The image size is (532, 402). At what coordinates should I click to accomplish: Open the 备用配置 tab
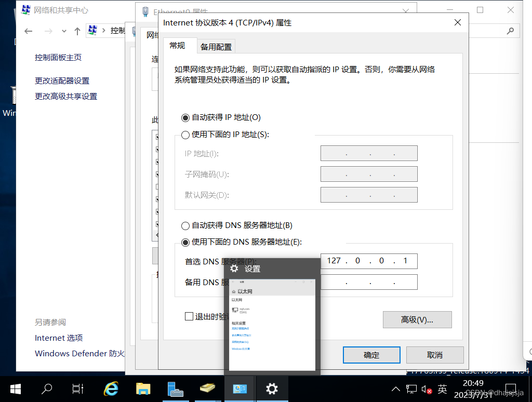[216, 47]
